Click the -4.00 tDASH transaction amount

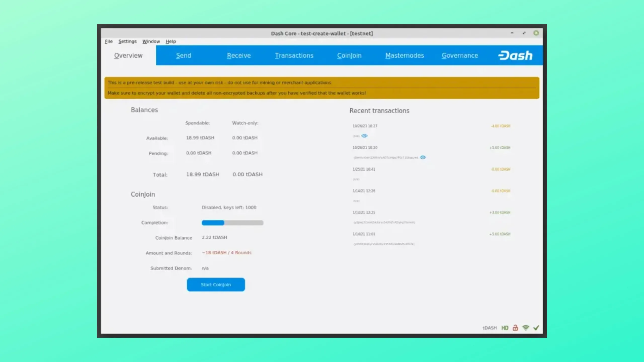[501, 126]
